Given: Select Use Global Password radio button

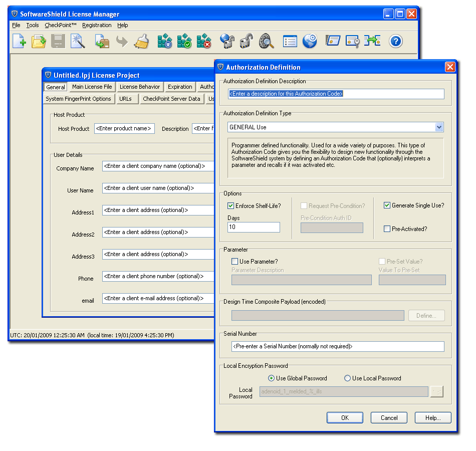Looking at the screenshot, I should coord(272,378).
